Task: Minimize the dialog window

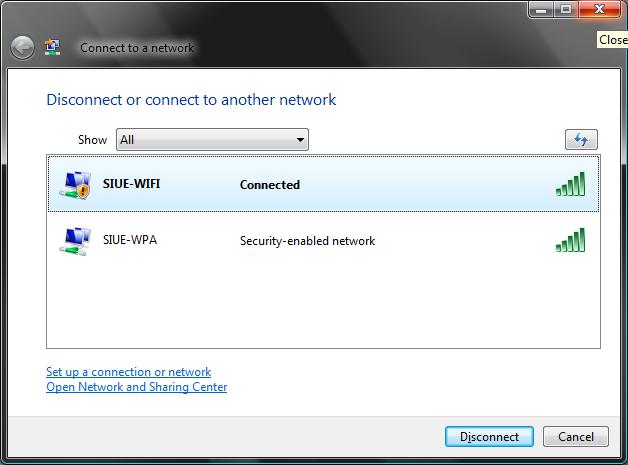Action: click(540, 10)
